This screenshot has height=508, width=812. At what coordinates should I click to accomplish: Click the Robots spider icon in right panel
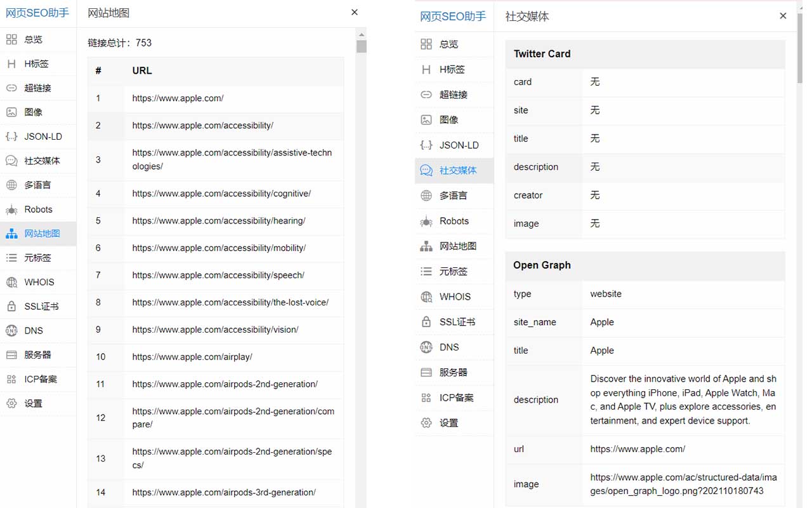click(x=426, y=222)
